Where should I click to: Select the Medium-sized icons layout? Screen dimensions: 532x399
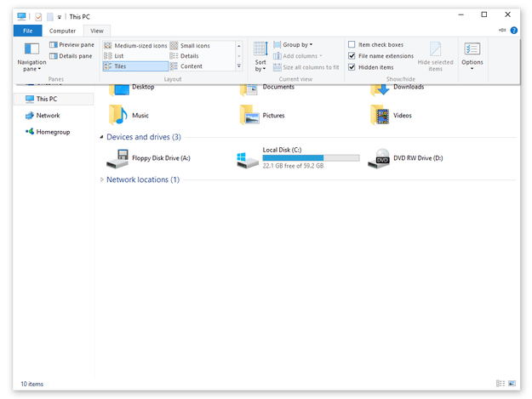[135, 45]
